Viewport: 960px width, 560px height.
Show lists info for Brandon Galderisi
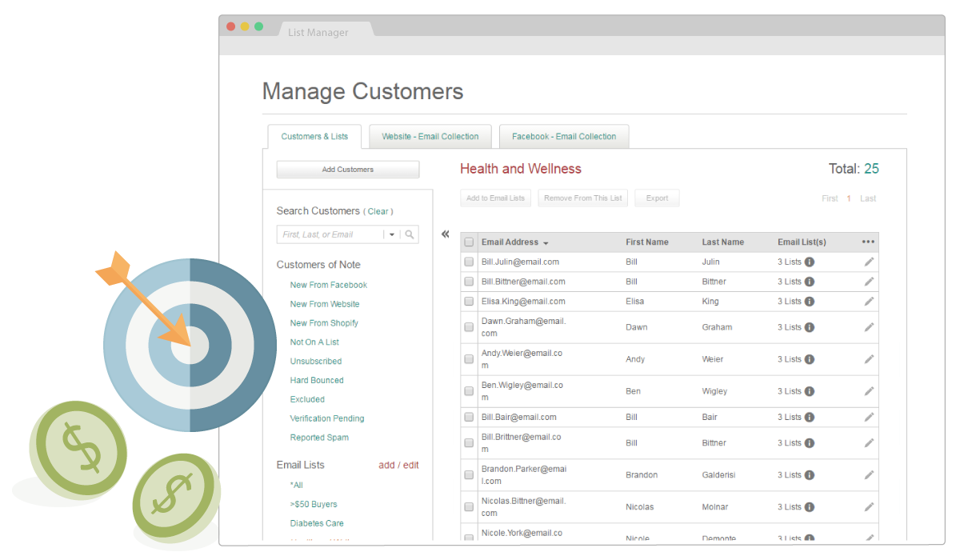coord(810,474)
